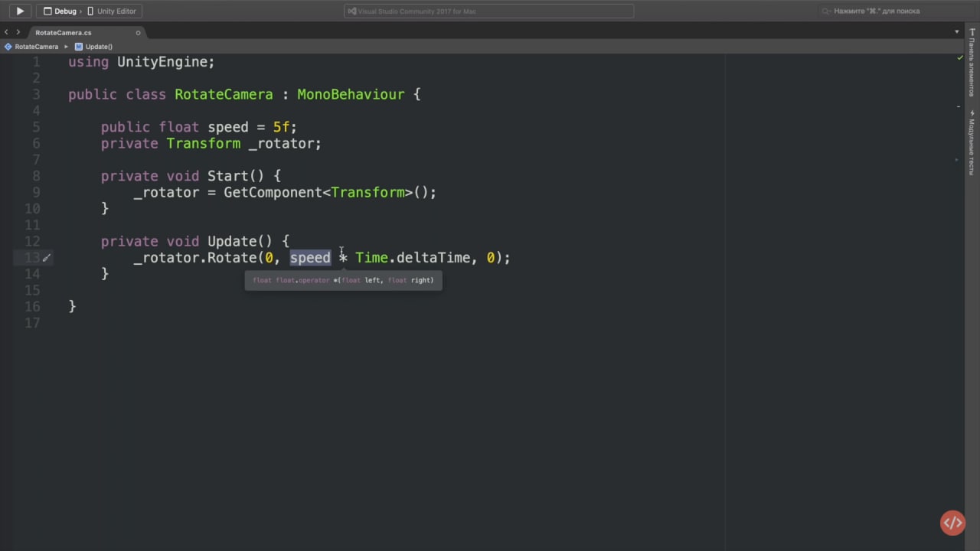Navigate forward with the right arrow
This screenshot has width=980, height=551.
18,32
